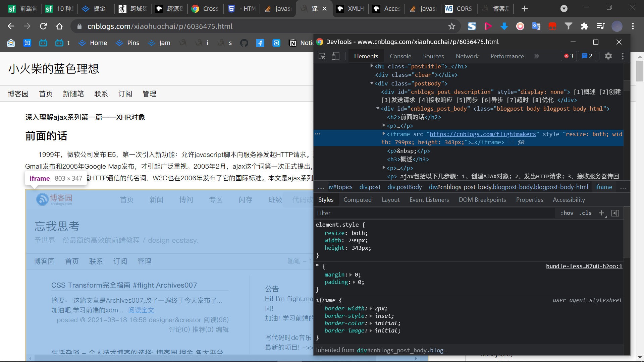Click the DOM ellipsis actions button

pyautogui.click(x=317, y=134)
